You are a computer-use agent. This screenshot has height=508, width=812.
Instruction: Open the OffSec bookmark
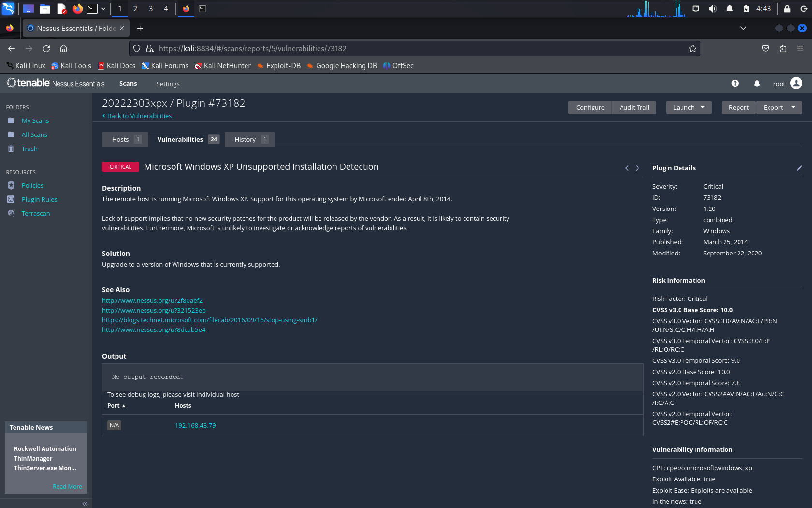398,66
